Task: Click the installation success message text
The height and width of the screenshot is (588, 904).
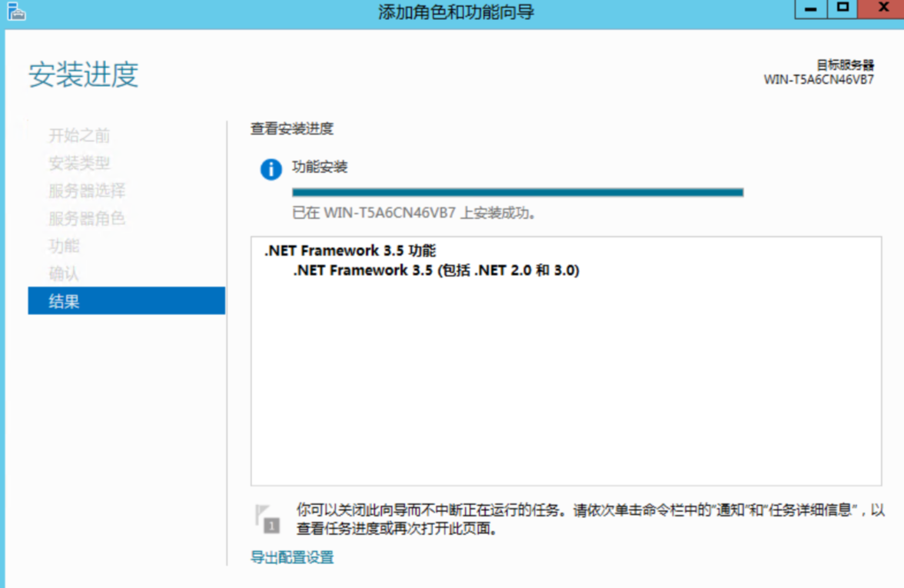Action: tap(414, 214)
